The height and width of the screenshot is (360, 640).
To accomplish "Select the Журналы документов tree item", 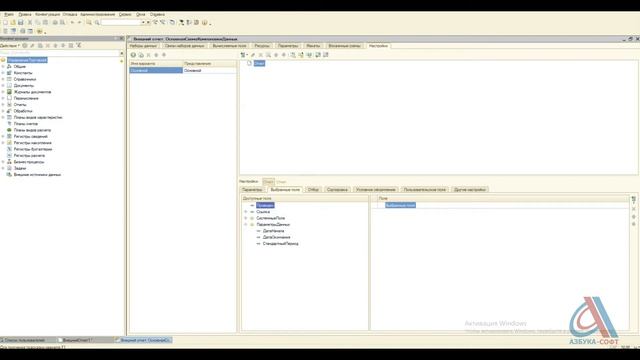I will [32, 92].
